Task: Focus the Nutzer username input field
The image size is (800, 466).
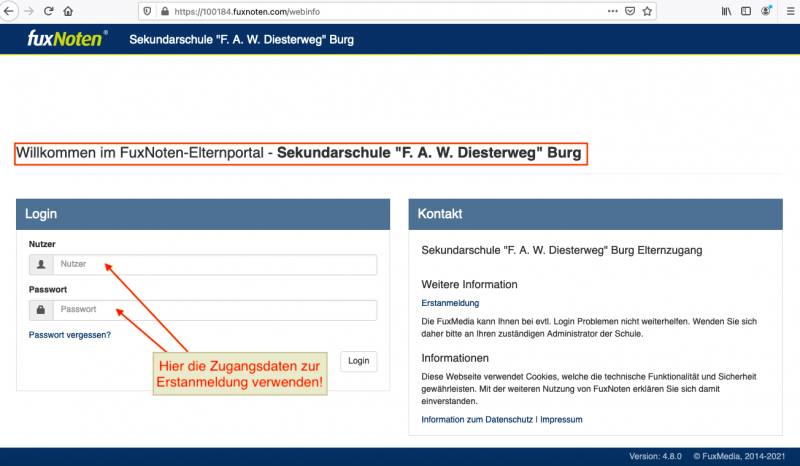Action: click(x=215, y=264)
